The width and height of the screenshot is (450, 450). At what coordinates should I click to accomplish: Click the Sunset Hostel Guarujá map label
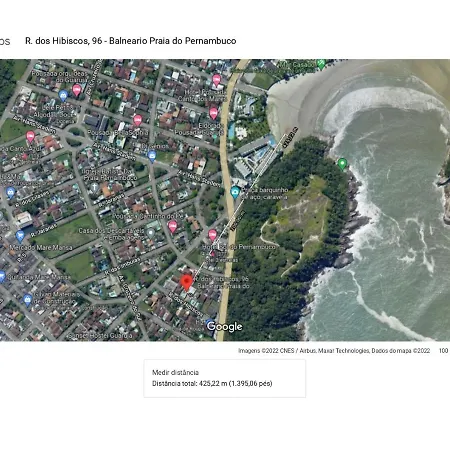click(100, 336)
